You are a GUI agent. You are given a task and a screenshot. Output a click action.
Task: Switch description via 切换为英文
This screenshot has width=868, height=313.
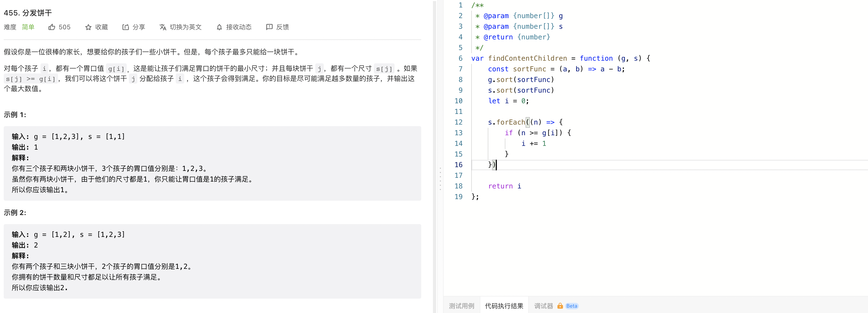(185, 27)
